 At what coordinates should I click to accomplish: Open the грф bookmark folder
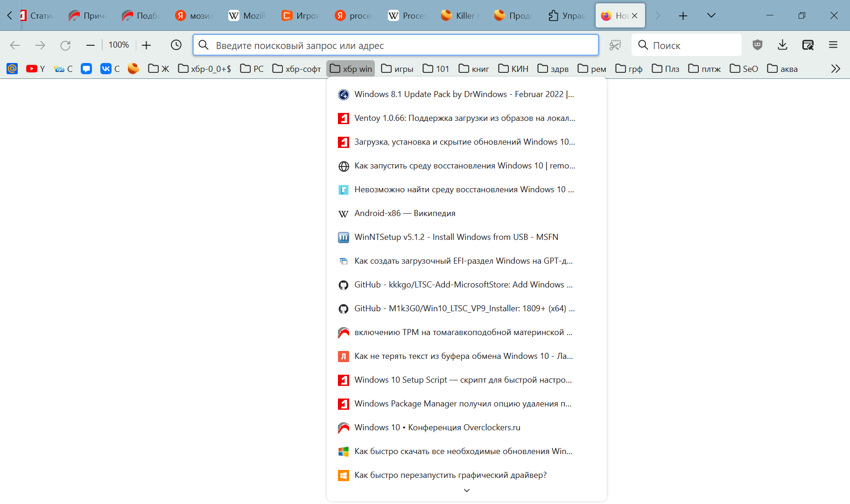click(629, 69)
